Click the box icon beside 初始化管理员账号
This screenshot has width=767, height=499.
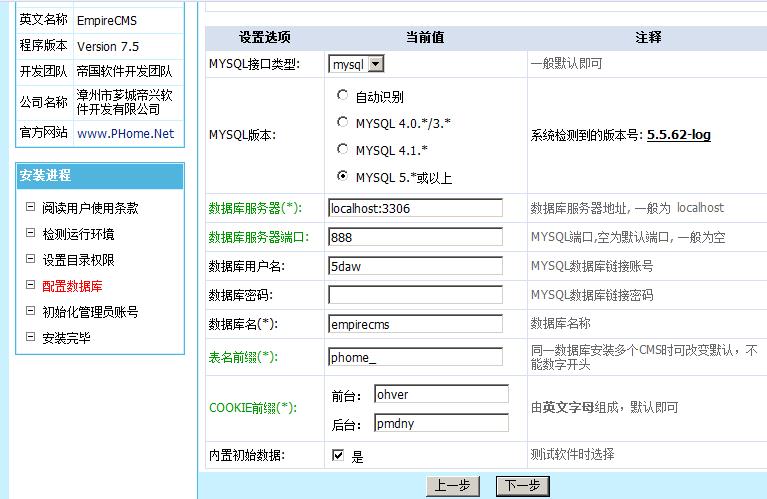pyautogui.click(x=30, y=311)
